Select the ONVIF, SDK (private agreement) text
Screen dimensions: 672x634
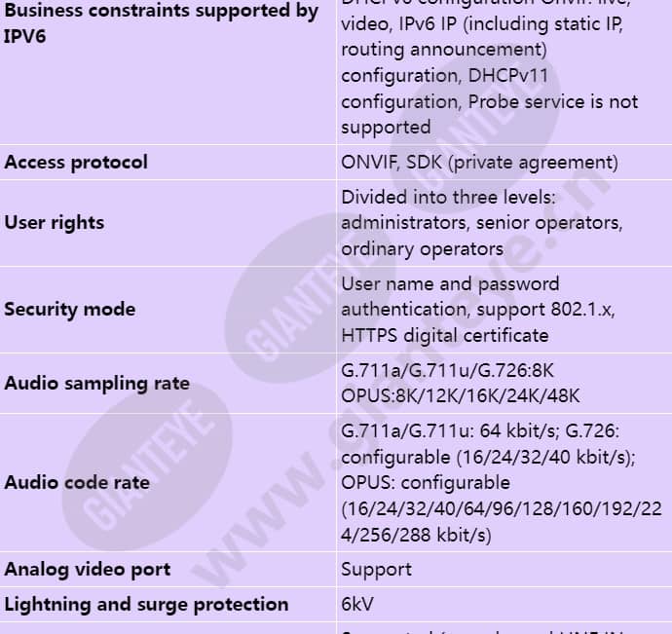click(x=479, y=163)
